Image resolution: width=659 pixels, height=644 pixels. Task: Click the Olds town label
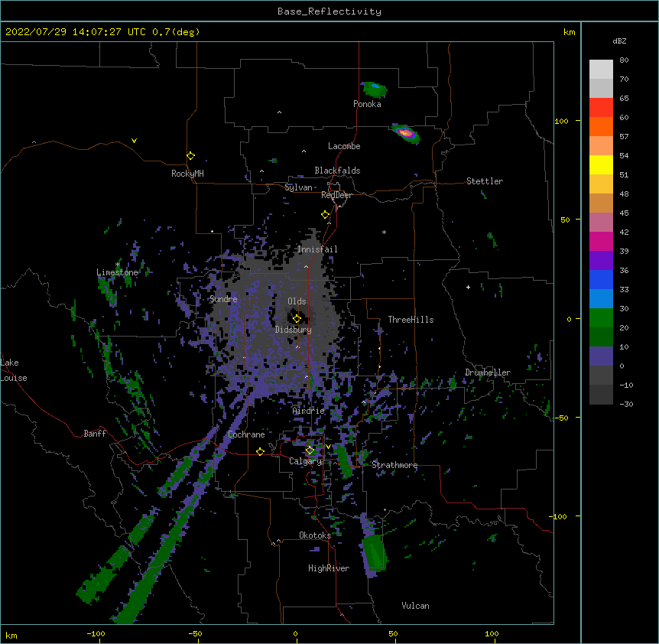(x=297, y=301)
